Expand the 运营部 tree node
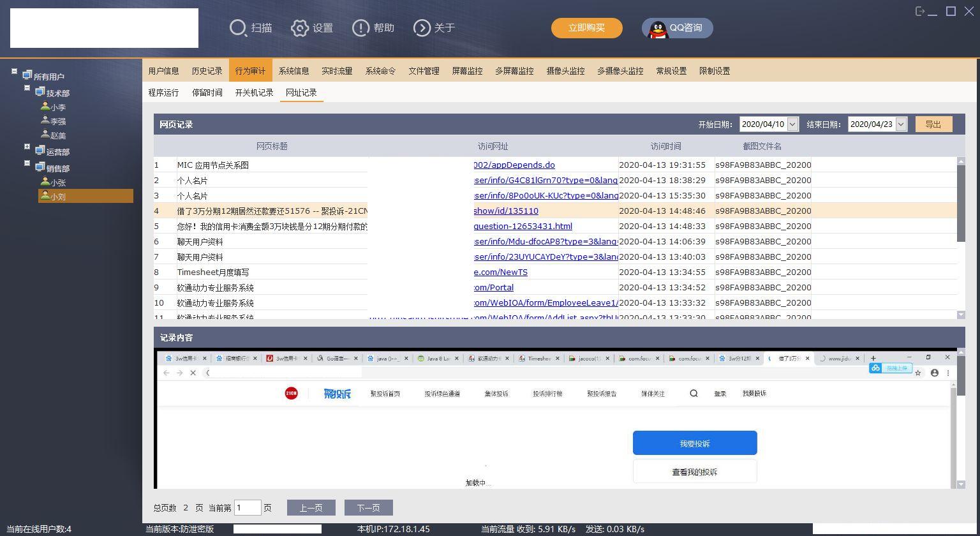 (x=27, y=147)
